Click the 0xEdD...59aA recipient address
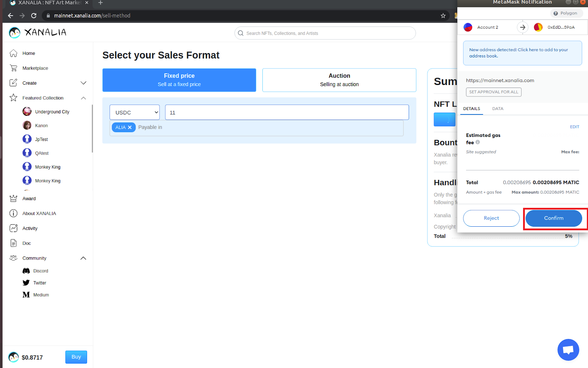The width and height of the screenshot is (588, 368). click(x=561, y=27)
